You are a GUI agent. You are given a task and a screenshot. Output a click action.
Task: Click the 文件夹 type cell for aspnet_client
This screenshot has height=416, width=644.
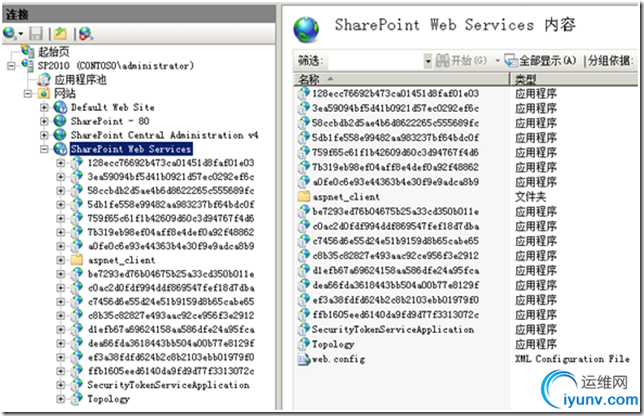coord(531,197)
